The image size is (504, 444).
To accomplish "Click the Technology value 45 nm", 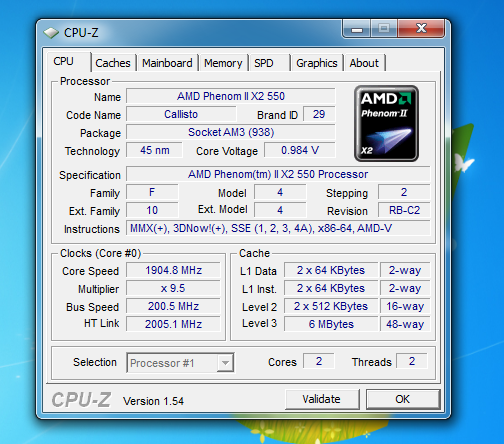I will click(x=154, y=150).
